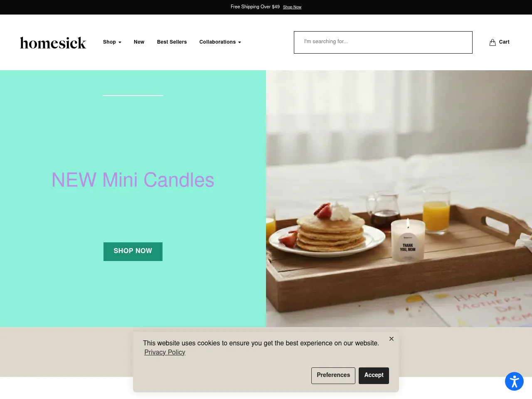Click the green SHOP NOW button
532x399 pixels.
point(133,251)
